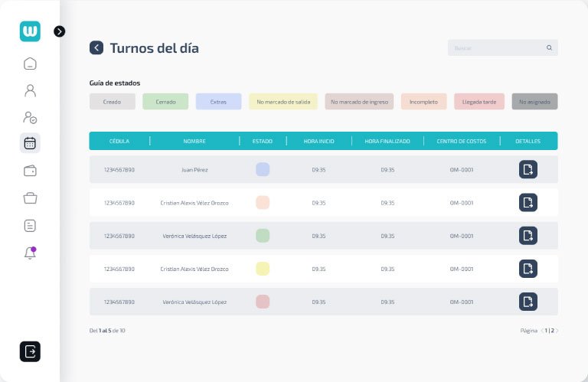This screenshot has height=382, width=588.
Task: Click the Buscar search field
Action: (x=498, y=47)
